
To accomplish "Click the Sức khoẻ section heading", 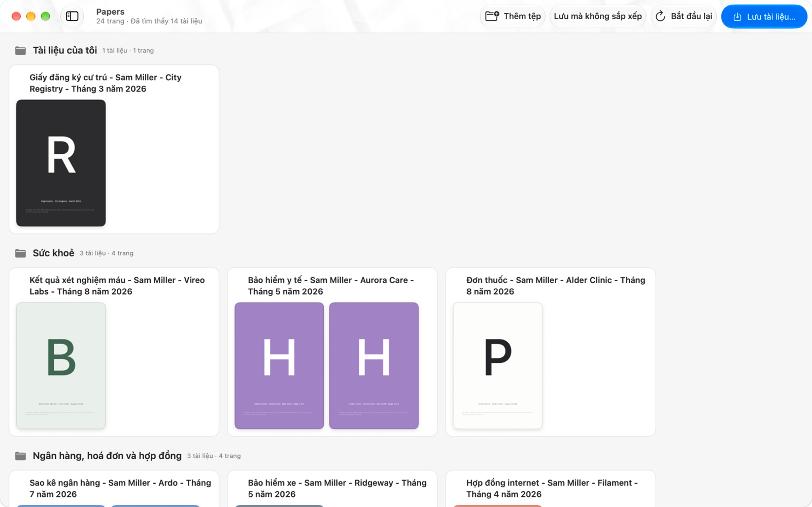I will click(53, 253).
